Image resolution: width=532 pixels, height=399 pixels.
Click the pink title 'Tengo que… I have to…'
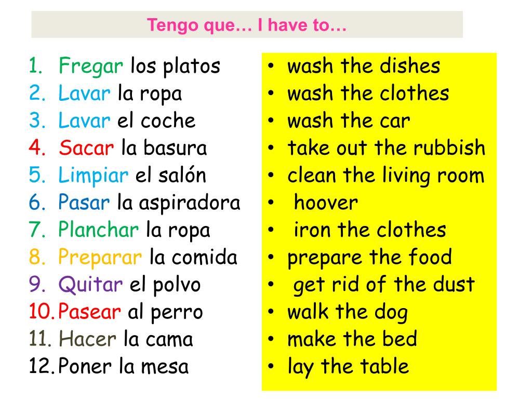(247, 25)
